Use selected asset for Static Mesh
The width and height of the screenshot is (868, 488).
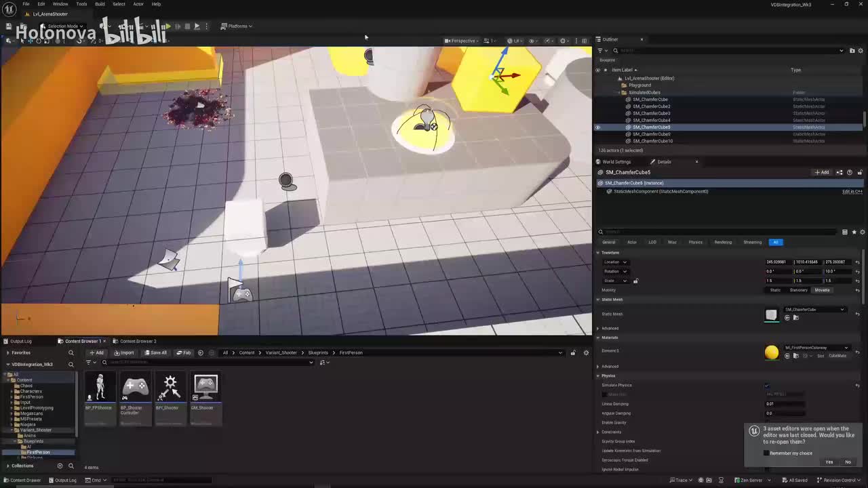point(787,318)
